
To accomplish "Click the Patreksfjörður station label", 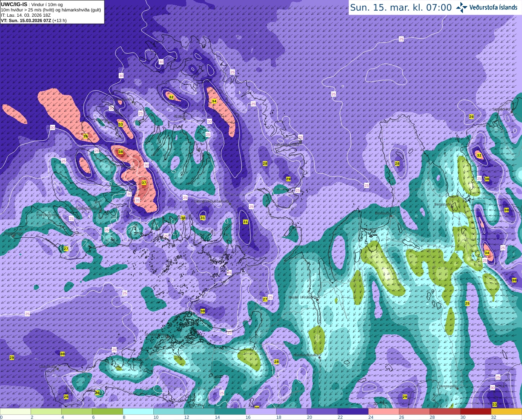I will point(47,214).
